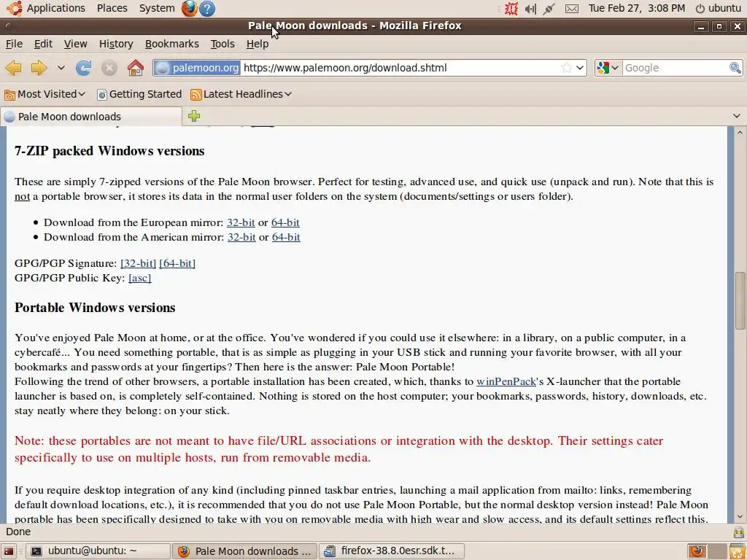Click the vertical scrollbar thumb

[x=740, y=300]
